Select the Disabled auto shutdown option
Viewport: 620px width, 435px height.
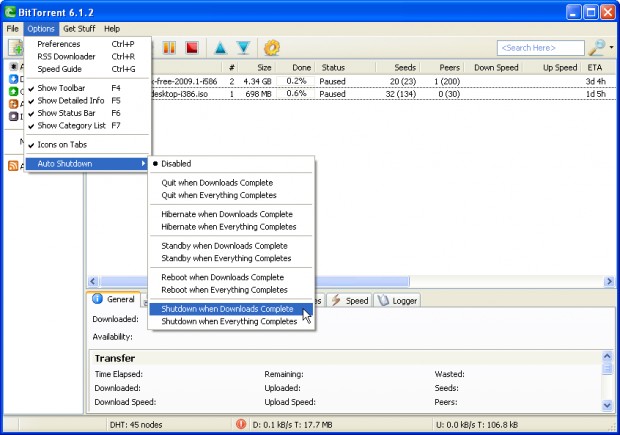coord(231,164)
